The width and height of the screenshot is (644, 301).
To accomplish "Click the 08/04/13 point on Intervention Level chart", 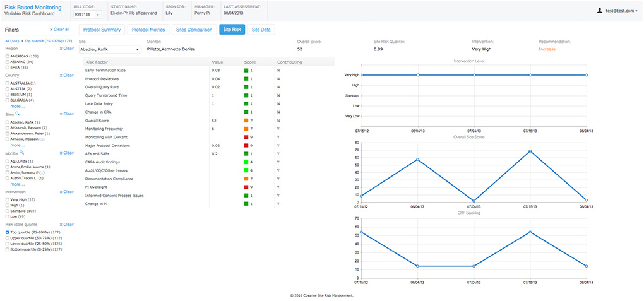I will pyautogui.click(x=586, y=75).
